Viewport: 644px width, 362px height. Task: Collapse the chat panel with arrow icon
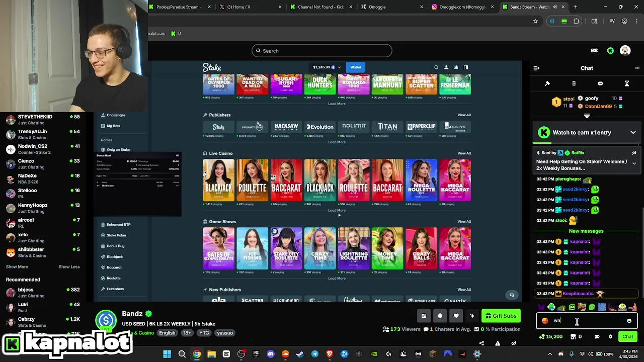(536, 68)
